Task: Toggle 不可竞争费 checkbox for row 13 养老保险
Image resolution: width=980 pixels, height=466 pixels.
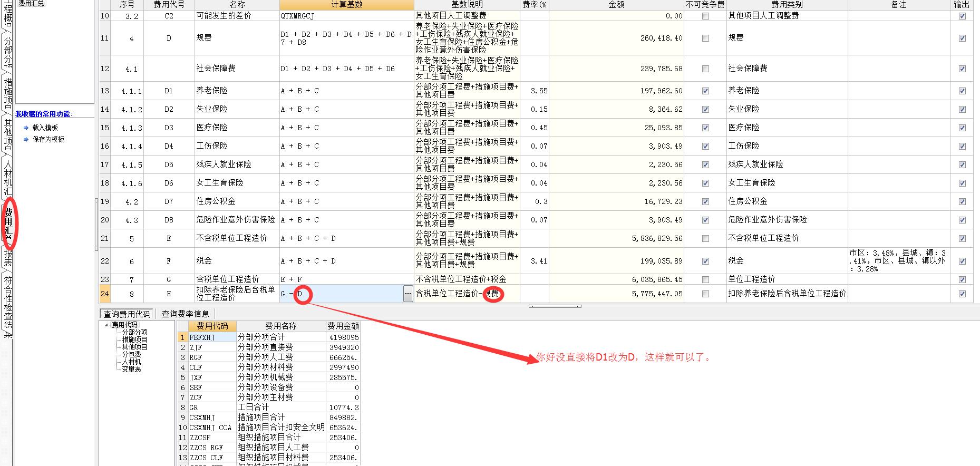Action: (x=705, y=91)
